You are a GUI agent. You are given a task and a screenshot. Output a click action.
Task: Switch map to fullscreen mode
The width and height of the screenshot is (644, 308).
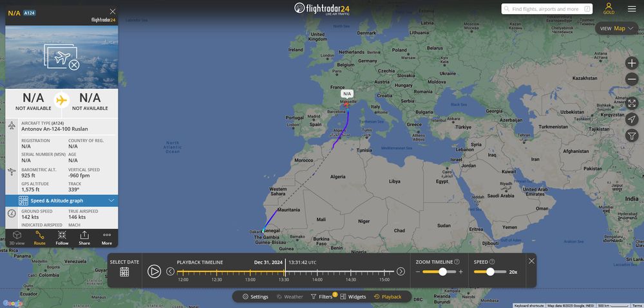click(x=632, y=103)
